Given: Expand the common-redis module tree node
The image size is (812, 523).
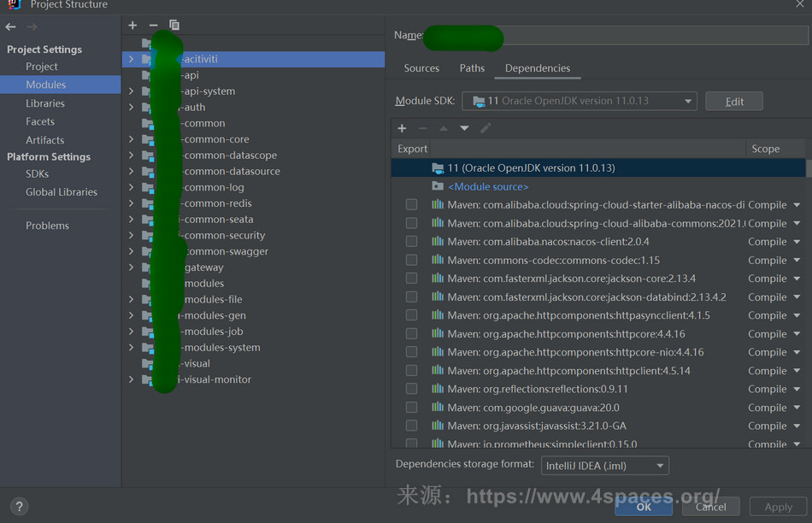Looking at the screenshot, I should [131, 203].
